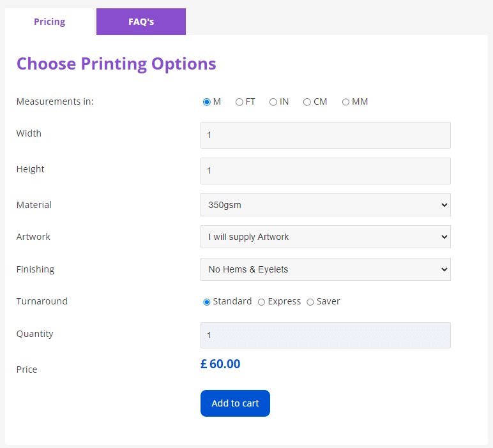Expand the Artwork dropdown
493x448 pixels.
[325, 237]
